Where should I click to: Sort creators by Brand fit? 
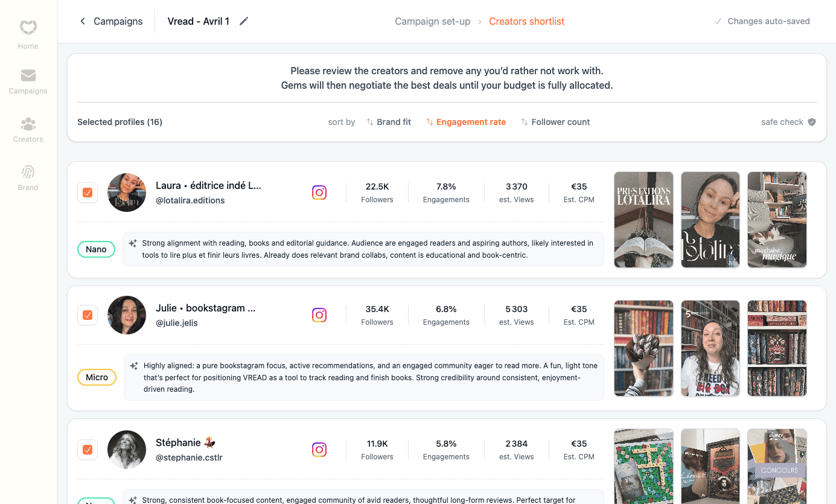point(389,122)
